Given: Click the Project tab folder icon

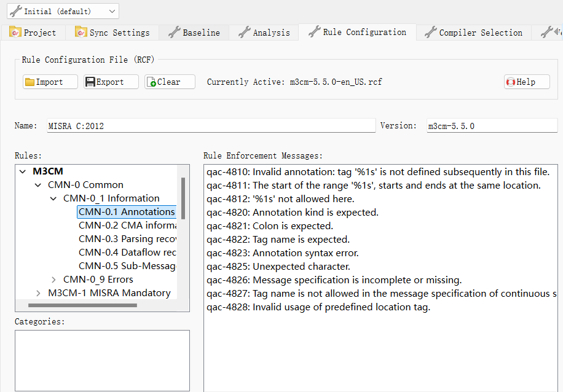Looking at the screenshot, I should [x=15, y=32].
